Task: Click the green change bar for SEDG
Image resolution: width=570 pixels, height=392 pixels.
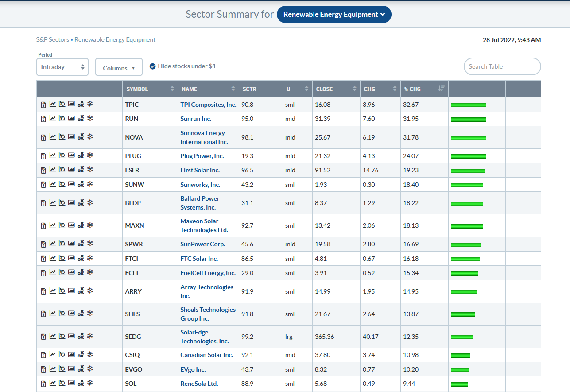Action: pyautogui.click(x=461, y=337)
